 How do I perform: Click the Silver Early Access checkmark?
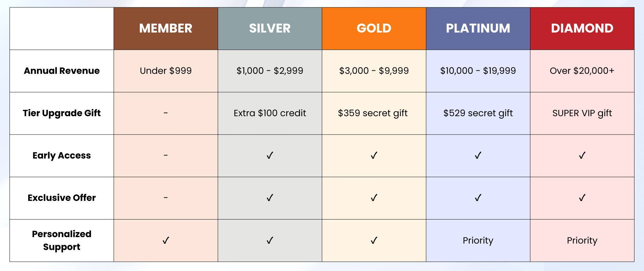click(270, 155)
